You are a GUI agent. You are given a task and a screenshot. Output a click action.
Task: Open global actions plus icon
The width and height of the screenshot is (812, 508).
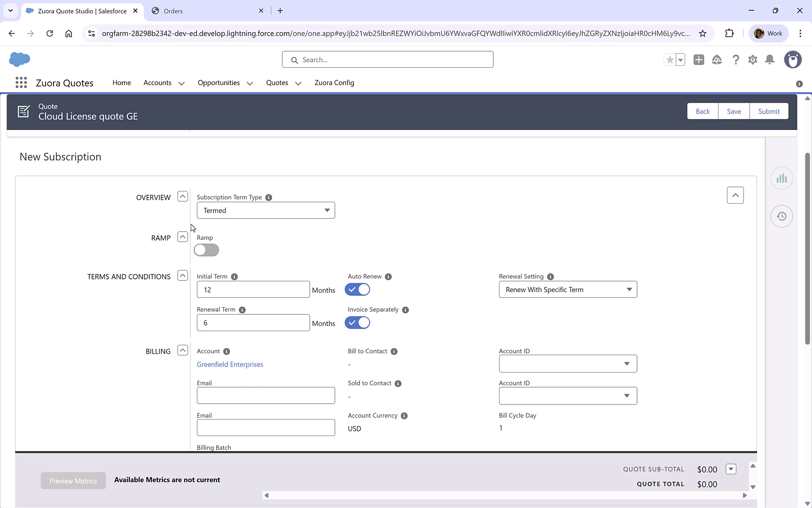tap(699, 60)
